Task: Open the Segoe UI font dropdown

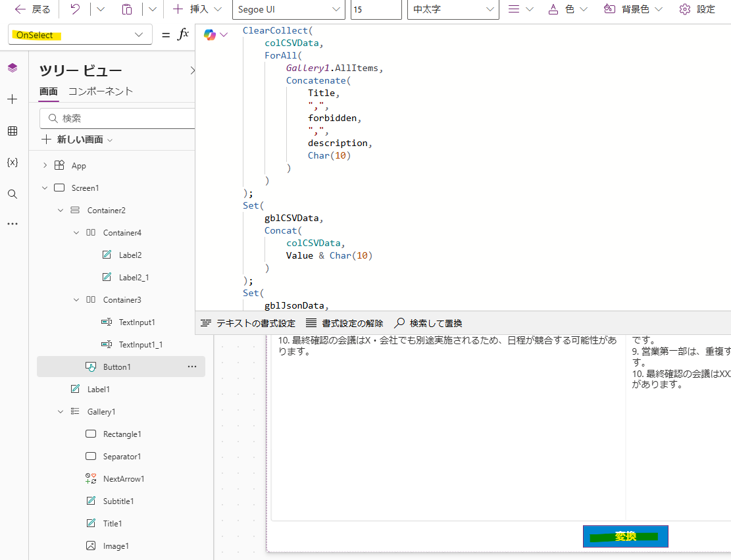Action: click(x=289, y=9)
